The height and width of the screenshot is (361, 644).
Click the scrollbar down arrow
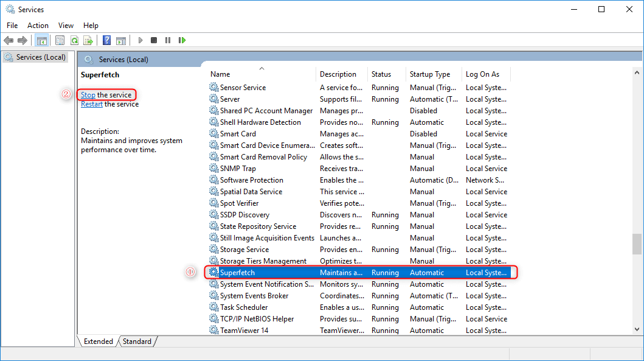[x=637, y=329]
